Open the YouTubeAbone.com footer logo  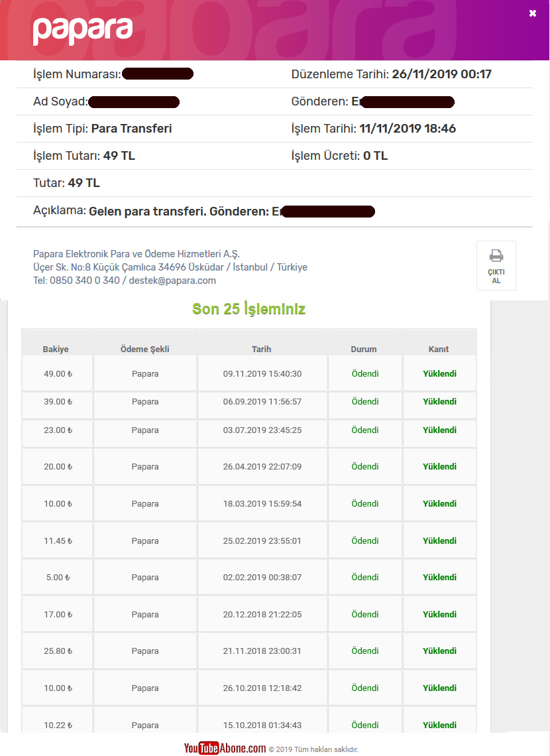[225, 748]
